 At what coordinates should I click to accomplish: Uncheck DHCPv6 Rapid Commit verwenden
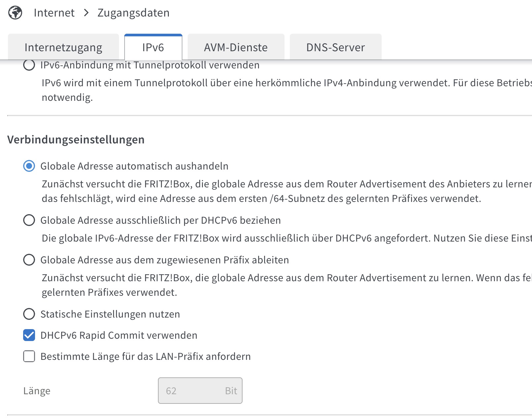click(x=29, y=335)
